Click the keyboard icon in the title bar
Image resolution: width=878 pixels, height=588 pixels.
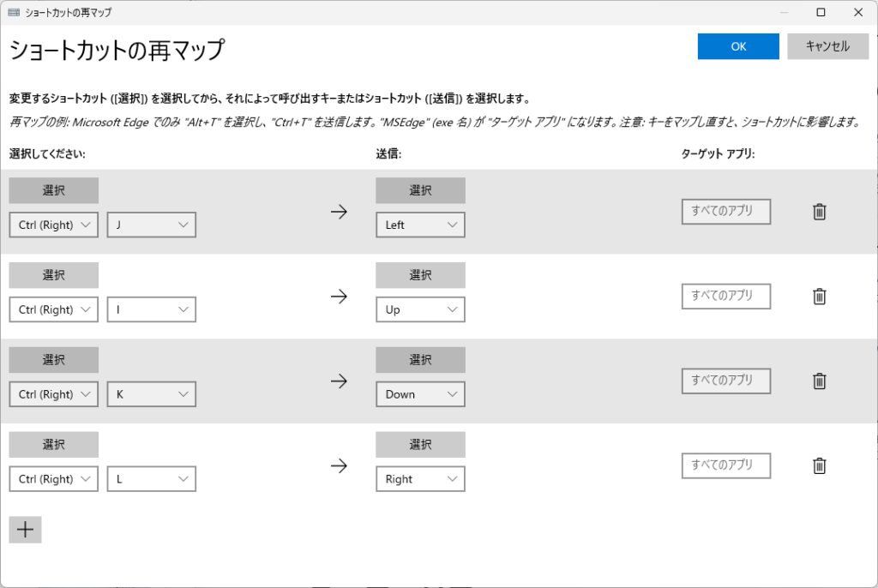(x=14, y=12)
